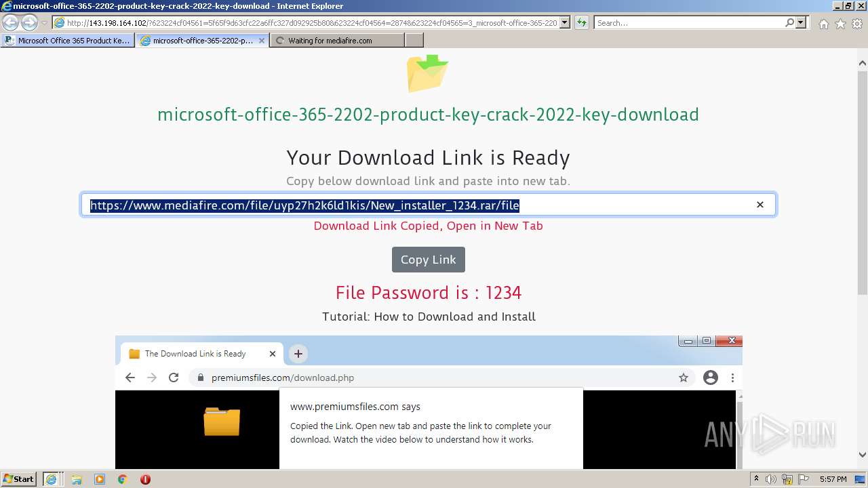Screen dimensions: 868x488
Task: Clear the download link field with X
Action: [x=760, y=205]
